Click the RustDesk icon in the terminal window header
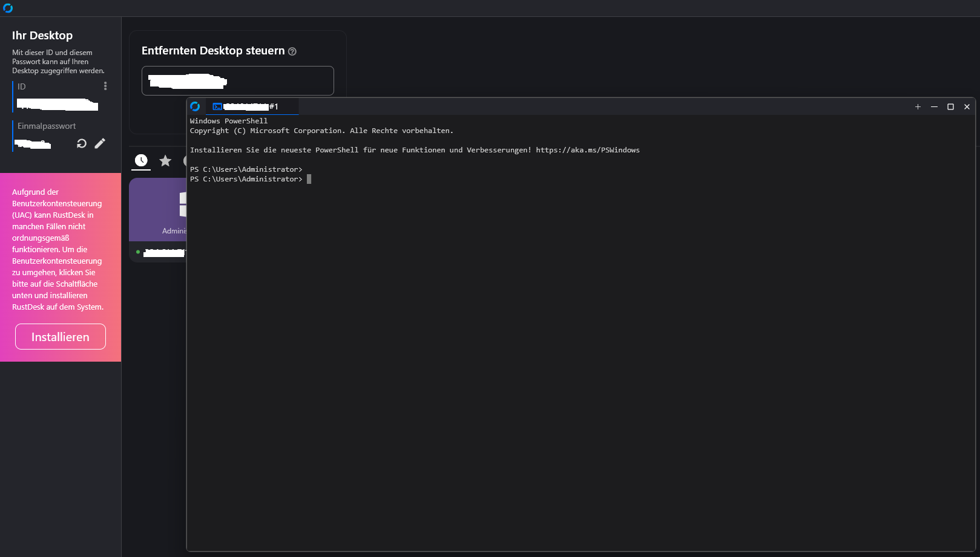 coord(195,106)
